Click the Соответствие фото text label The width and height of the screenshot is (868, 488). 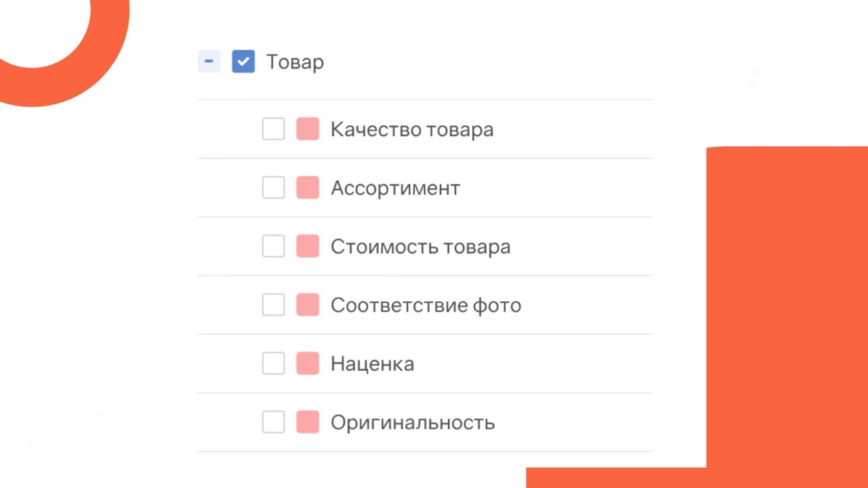click(x=425, y=304)
